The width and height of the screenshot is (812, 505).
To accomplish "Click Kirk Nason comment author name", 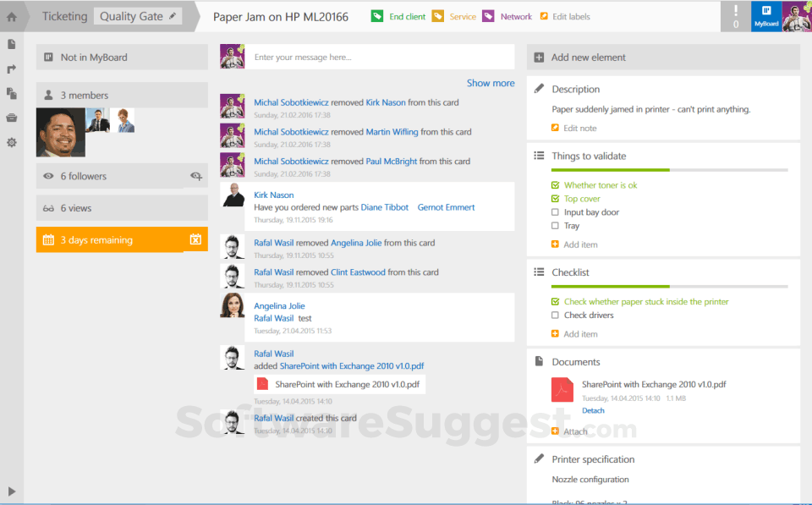I will (x=273, y=195).
